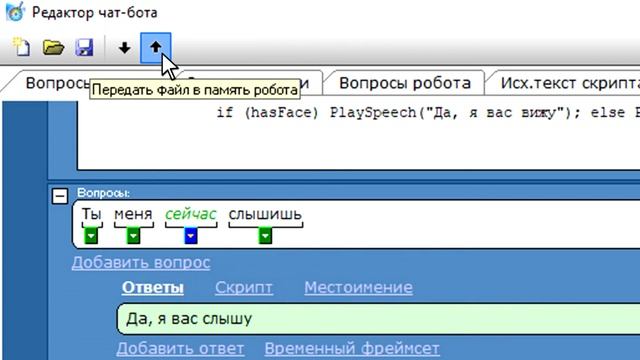Open the Местоимение section link

[x=358, y=288]
